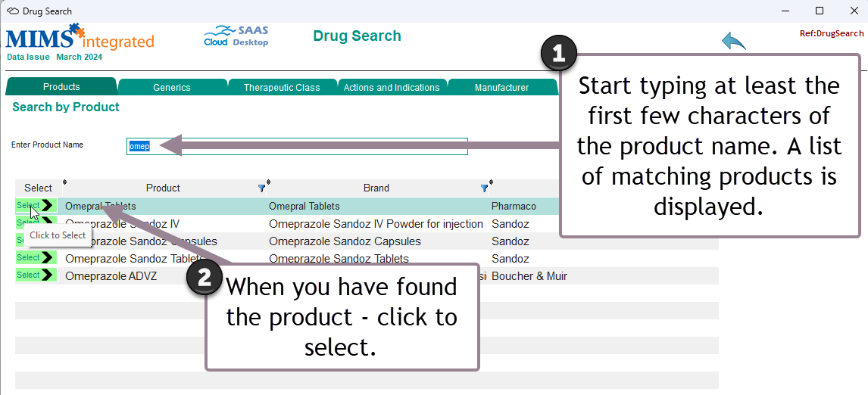Screen dimensions: 868x395
Task: Maximize the Drug Search window
Action: pos(820,11)
